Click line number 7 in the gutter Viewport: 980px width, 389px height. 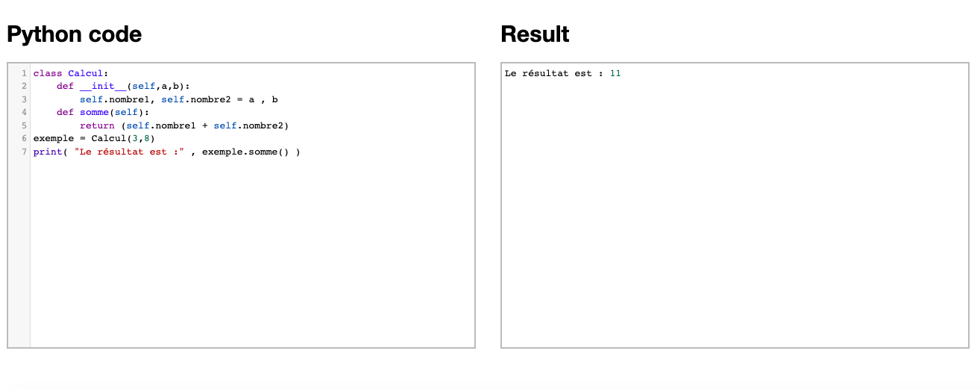coord(25,152)
